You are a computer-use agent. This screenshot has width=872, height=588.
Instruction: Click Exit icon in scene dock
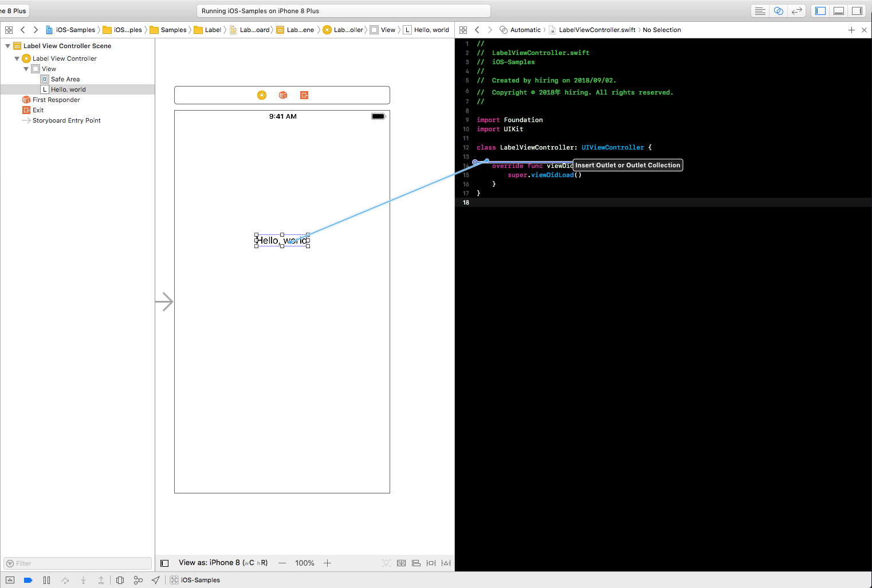[304, 95]
